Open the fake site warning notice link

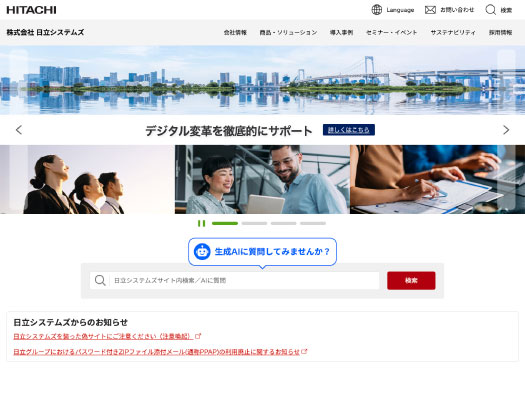tap(103, 336)
